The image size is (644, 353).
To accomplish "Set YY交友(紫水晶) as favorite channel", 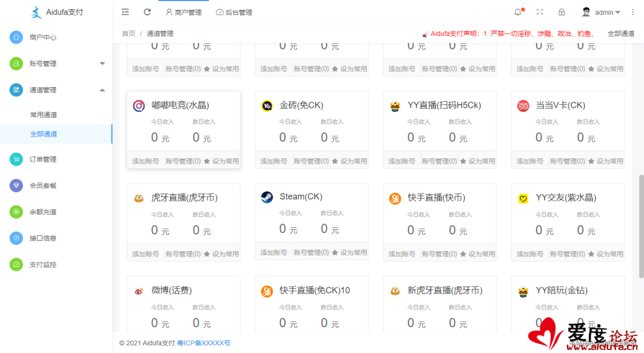I will click(605, 254).
